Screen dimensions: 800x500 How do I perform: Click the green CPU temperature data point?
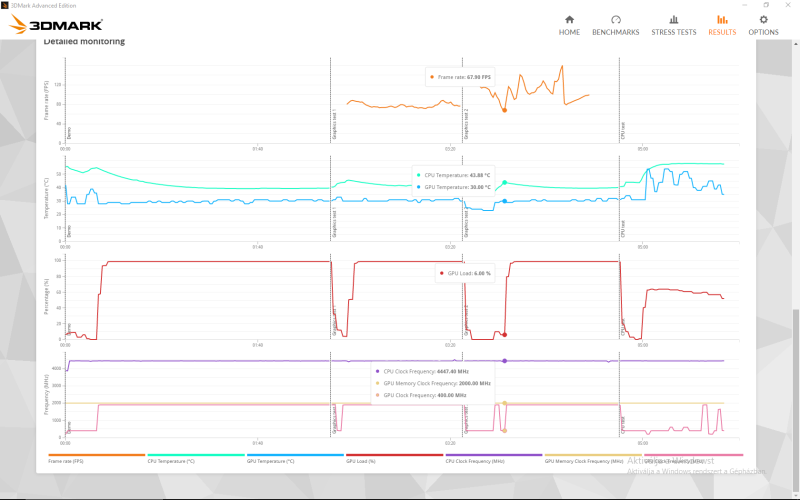504,182
